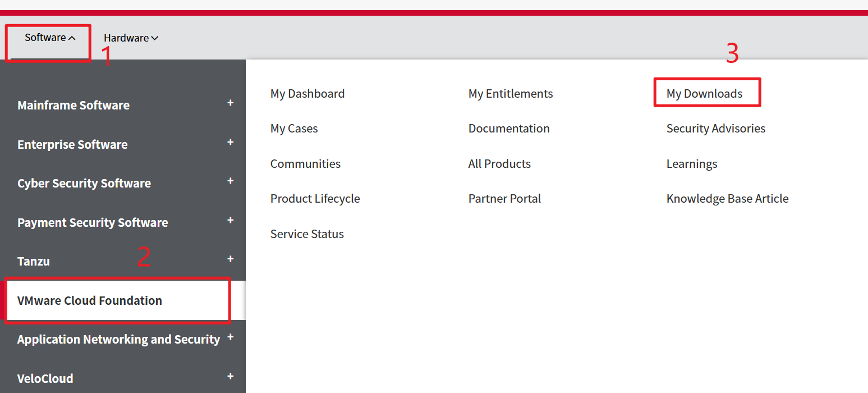Open Knowledge Base Article link
This screenshot has height=393, width=868.
click(x=728, y=199)
